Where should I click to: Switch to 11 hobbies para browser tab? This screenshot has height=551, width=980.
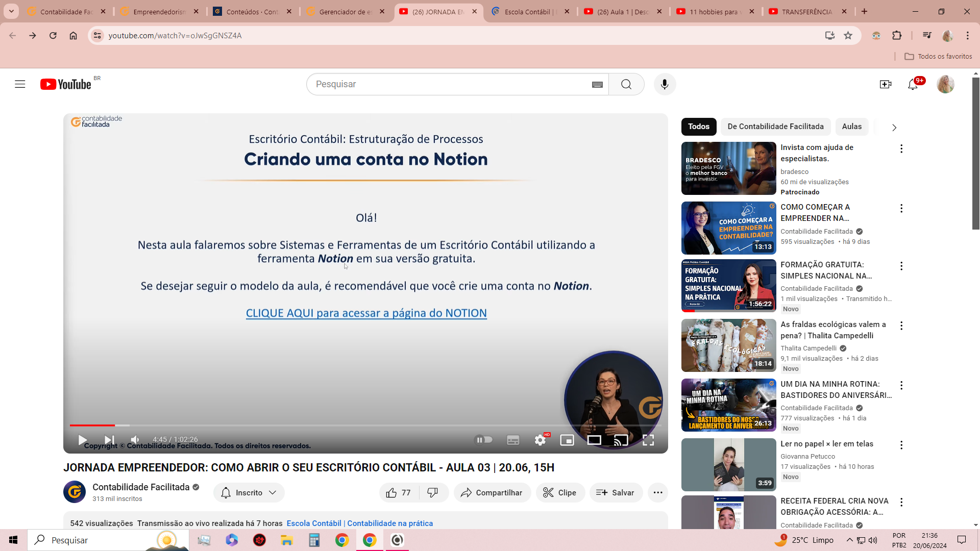coord(716,11)
